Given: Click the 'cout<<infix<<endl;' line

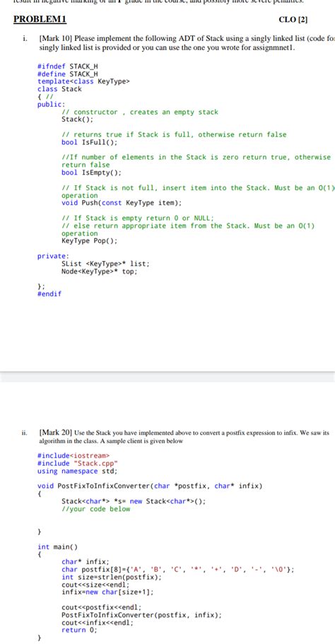Looking at the screenshot, I should [98, 623].
